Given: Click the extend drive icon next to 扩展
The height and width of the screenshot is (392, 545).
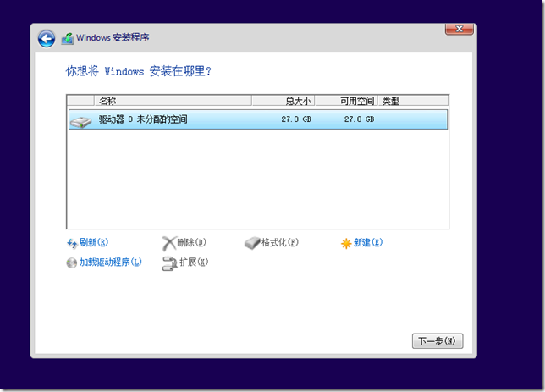Looking at the screenshot, I should (x=169, y=263).
